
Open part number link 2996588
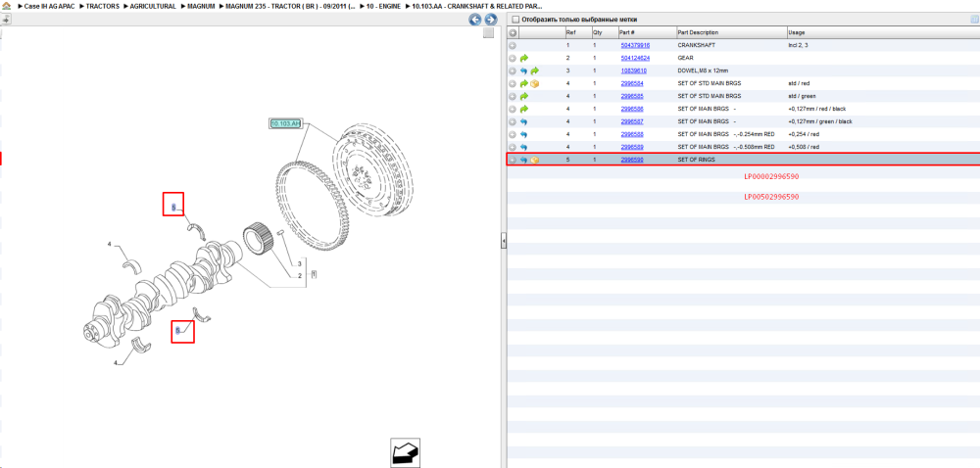click(x=632, y=135)
